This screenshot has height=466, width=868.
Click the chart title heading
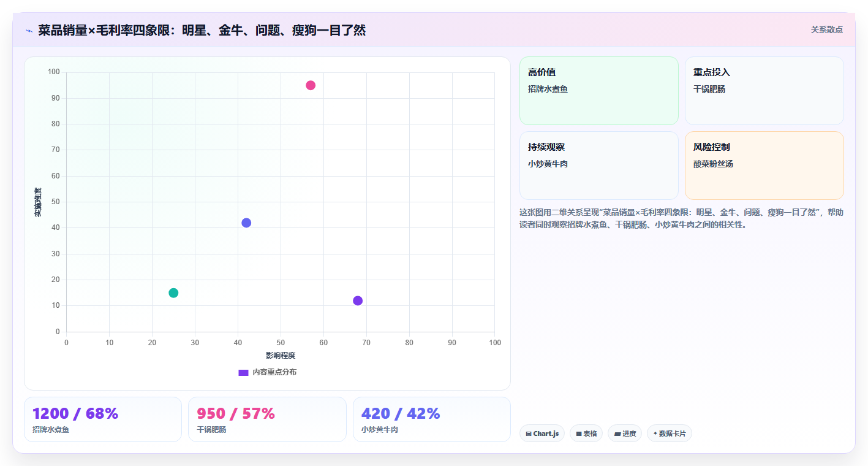[202, 30]
